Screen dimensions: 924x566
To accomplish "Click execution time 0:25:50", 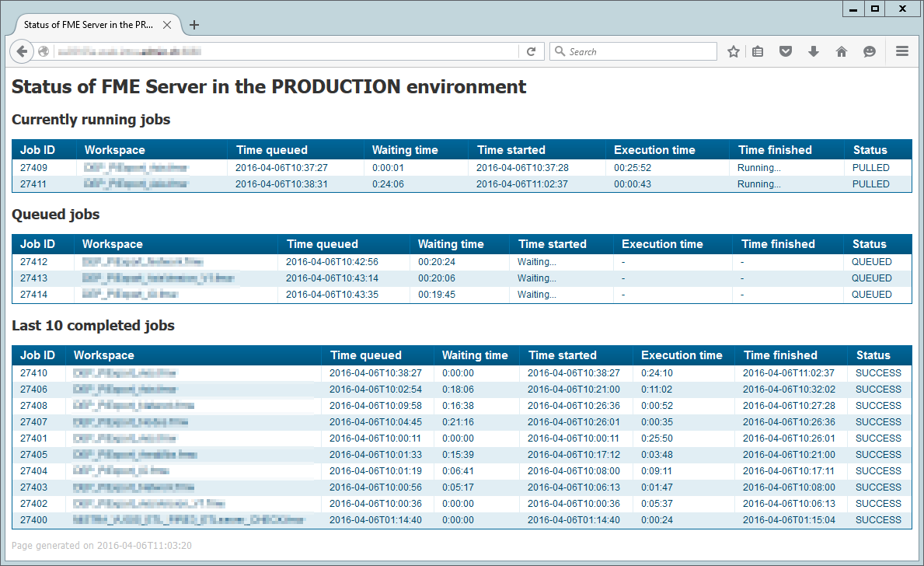I will click(x=657, y=438).
